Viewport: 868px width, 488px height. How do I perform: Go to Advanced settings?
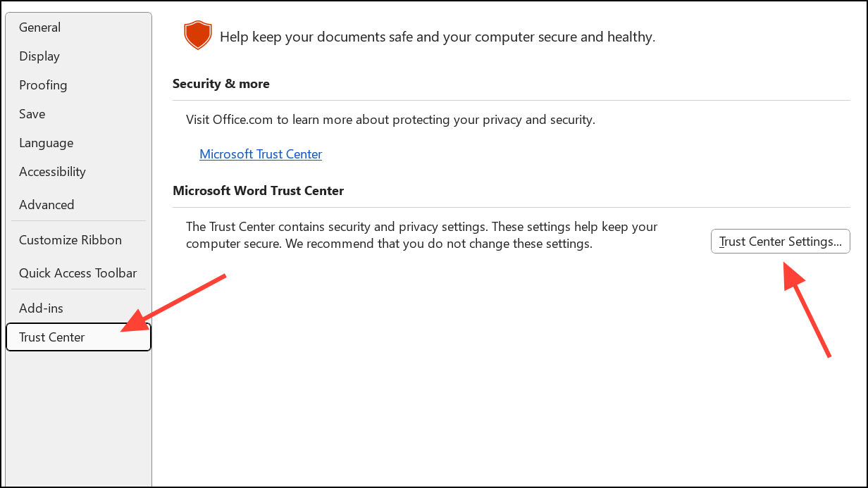coord(46,204)
